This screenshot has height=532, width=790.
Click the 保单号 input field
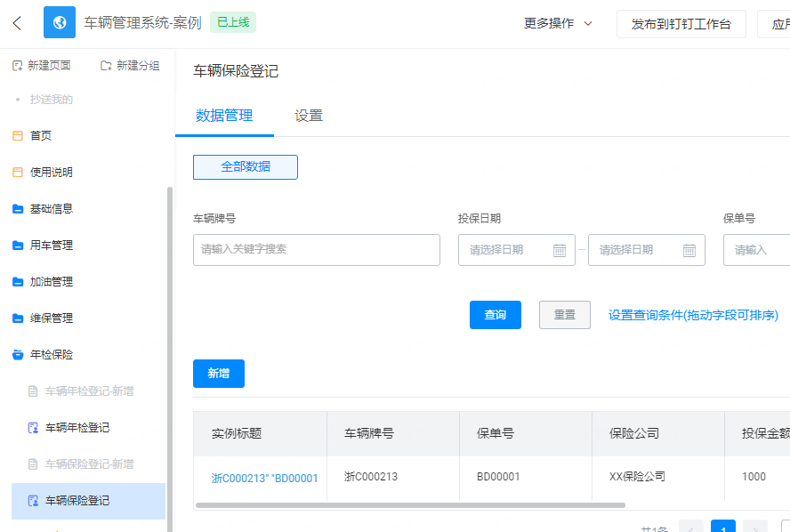[757, 250]
